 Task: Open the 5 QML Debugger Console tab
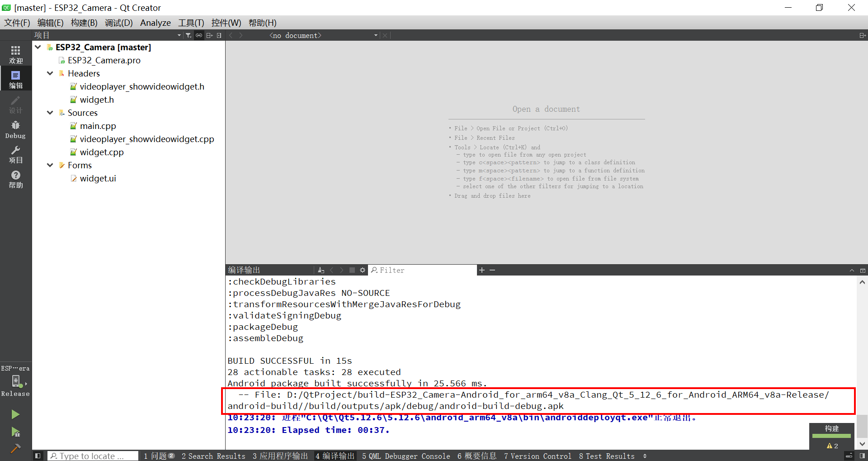pos(406,456)
